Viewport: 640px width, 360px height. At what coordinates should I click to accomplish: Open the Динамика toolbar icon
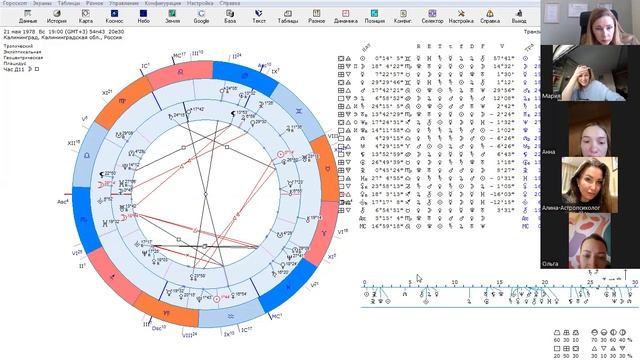coord(345,16)
